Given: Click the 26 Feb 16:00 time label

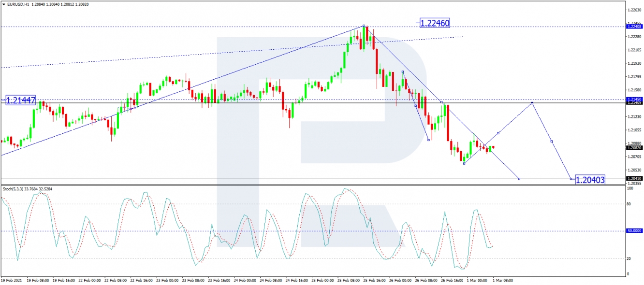Looking at the screenshot, I should click(451, 280).
